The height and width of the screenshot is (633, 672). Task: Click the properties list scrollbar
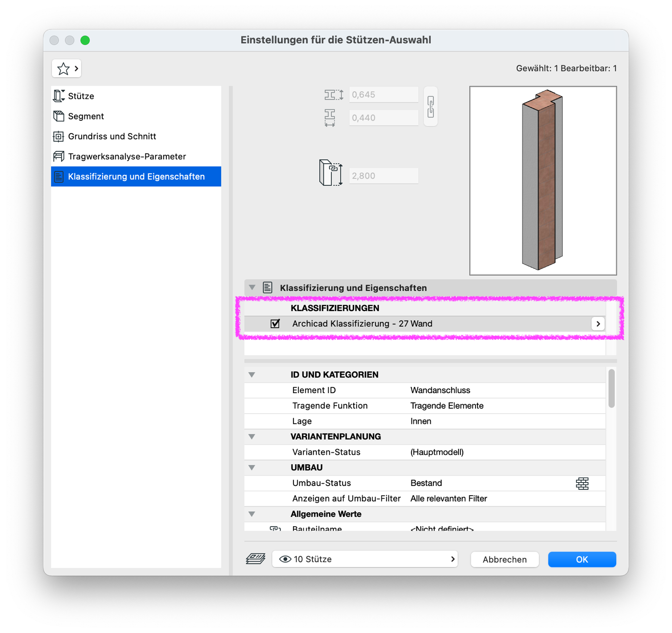(x=611, y=388)
